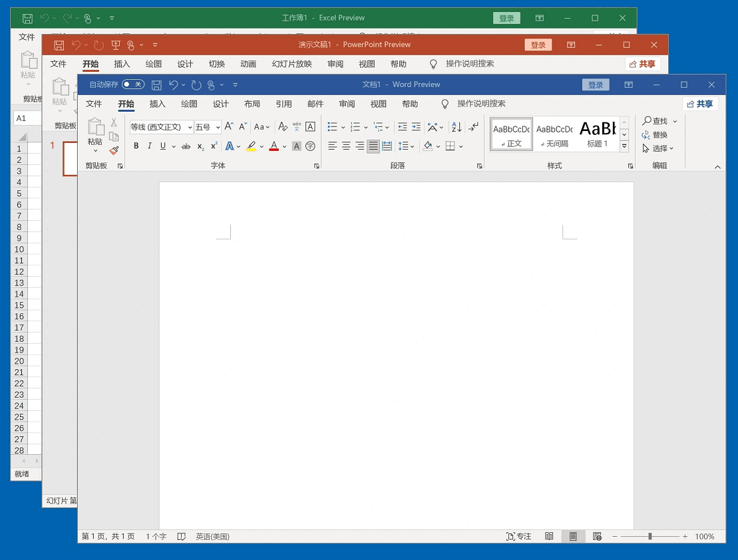Click the Align Right icon
The width and height of the screenshot is (738, 560).
(359, 146)
